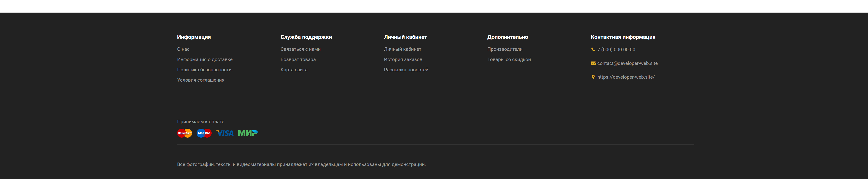Click the Контактная информация heading
The image size is (868, 179).
click(x=623, y=37)
